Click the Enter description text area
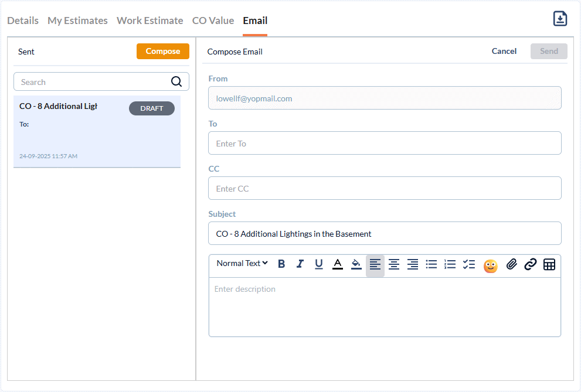Viewport: 581px width, 392px height. (x=385, y=307)
